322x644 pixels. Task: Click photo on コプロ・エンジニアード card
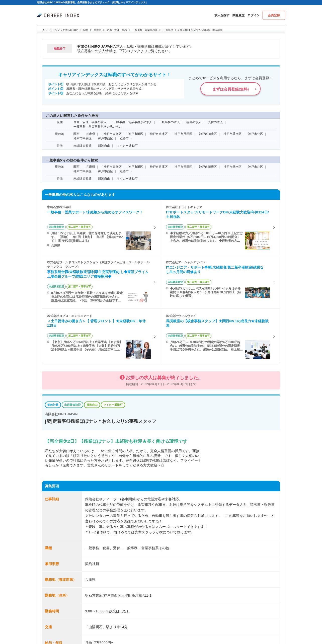[138, 350]
